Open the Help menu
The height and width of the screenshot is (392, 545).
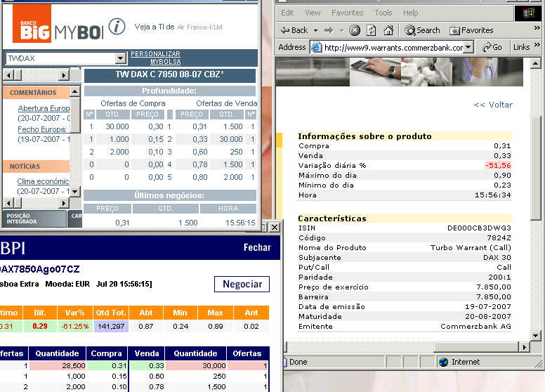pyautogui.click(x=410, y=13)
